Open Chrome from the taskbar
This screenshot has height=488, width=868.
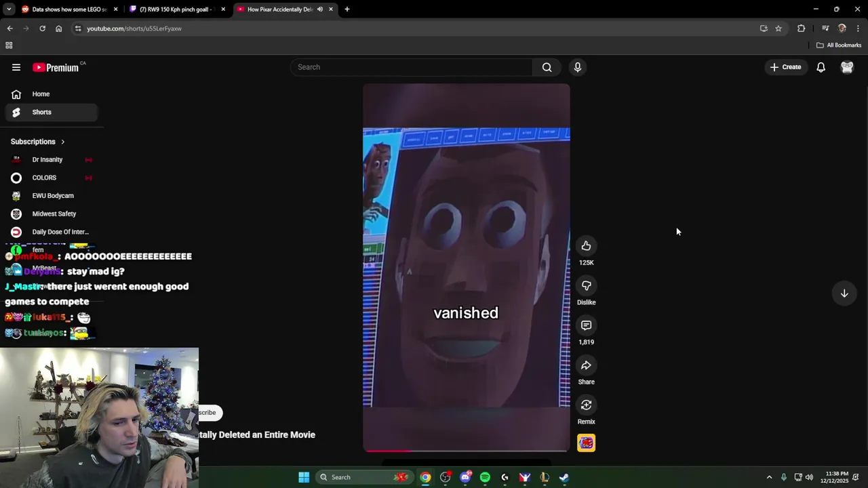click(x=425, y=477)
